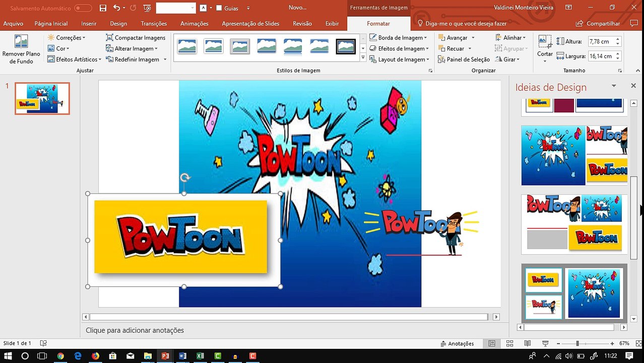Image resolution: width=644 pixels, height=363 pixels.
Task: Open the Inserir tab
Action: 89,24
